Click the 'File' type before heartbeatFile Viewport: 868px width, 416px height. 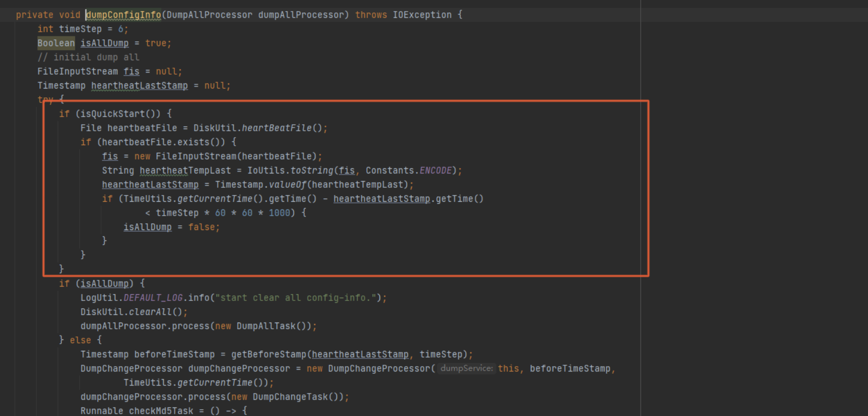click(91, 128)
